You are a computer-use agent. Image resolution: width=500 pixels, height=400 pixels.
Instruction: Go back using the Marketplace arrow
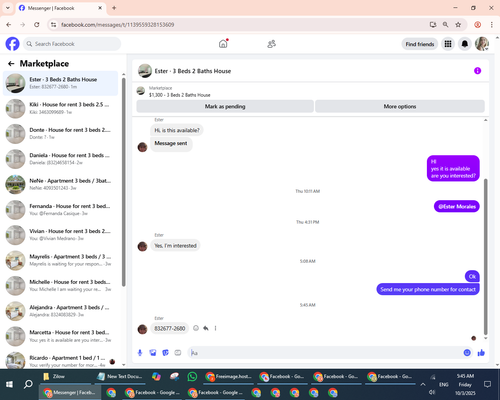(11, 63)
